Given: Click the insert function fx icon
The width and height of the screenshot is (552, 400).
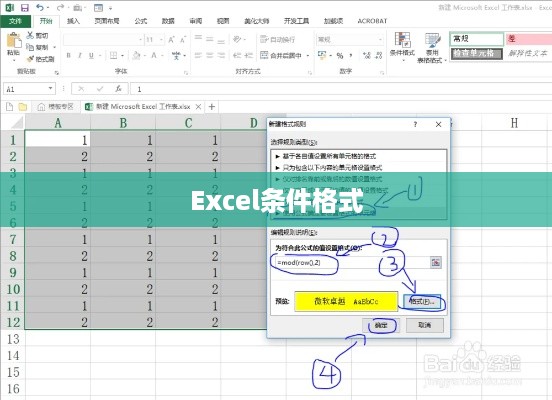Looking at the screenshot, I should tap(119, 89).
